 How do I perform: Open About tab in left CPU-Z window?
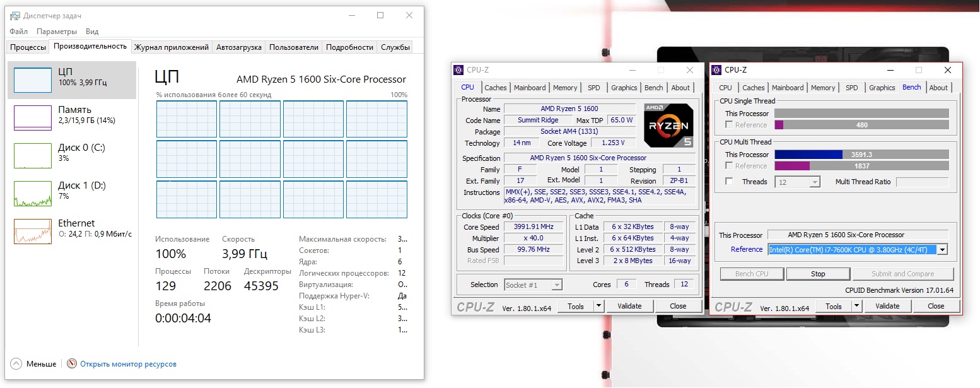point(680,88)
